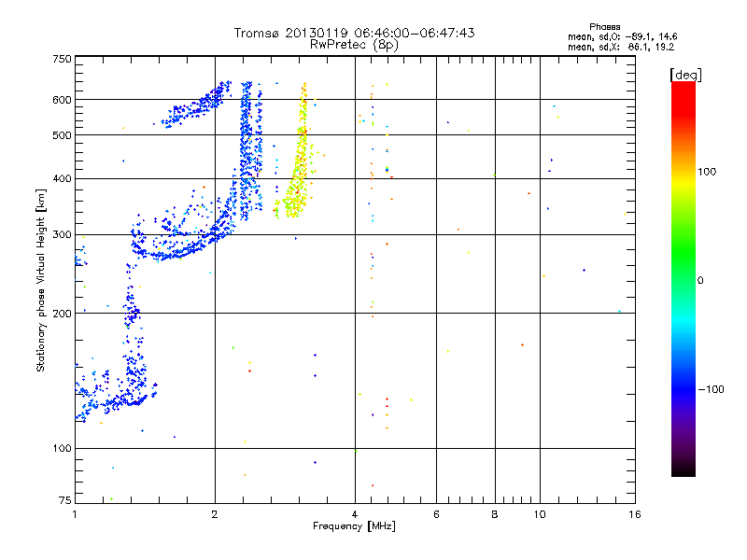
Task: Click the x-axis tick label '6'
Action: (436, 514)
